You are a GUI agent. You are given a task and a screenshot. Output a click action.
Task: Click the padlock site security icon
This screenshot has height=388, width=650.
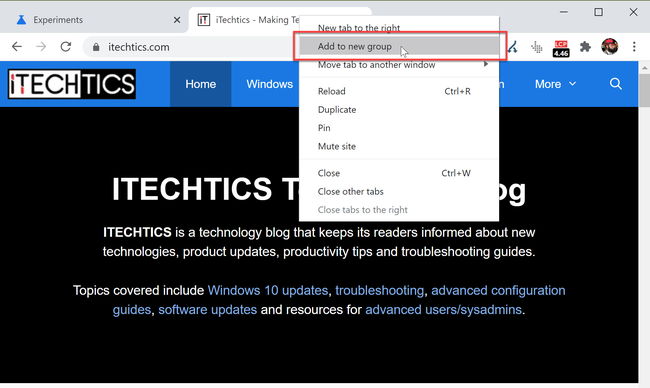[96, 47]
